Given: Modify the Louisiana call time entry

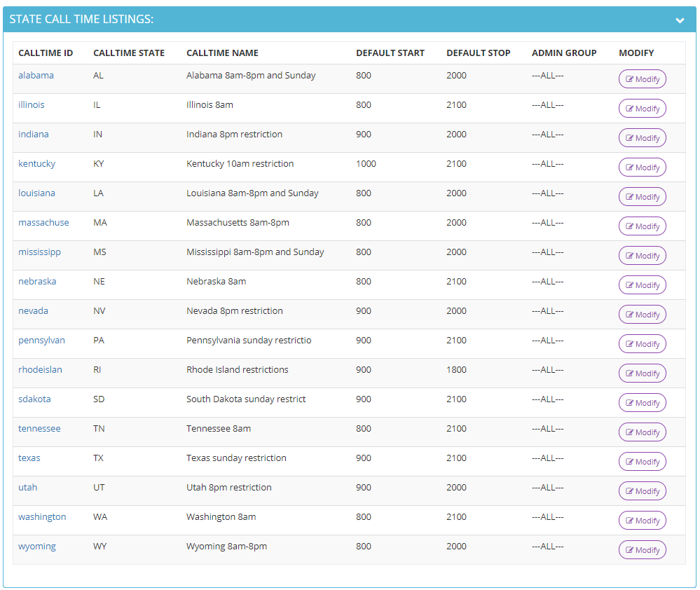Looking at the screenshot, I should tap(642, 197).
